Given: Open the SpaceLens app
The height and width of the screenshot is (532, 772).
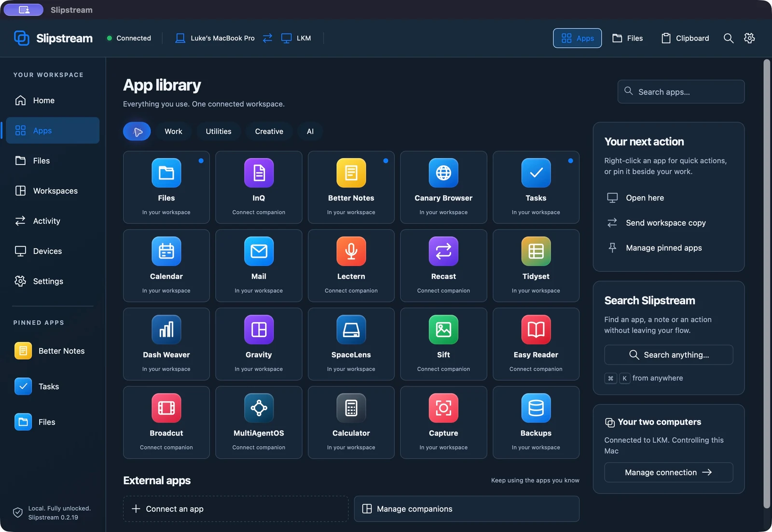Looking at the screenshot, I should click(x=351, y=344).
